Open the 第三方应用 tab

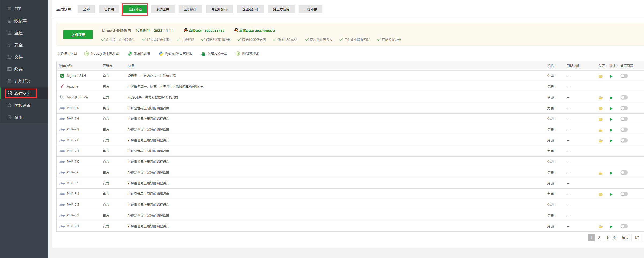coord(281,9)
